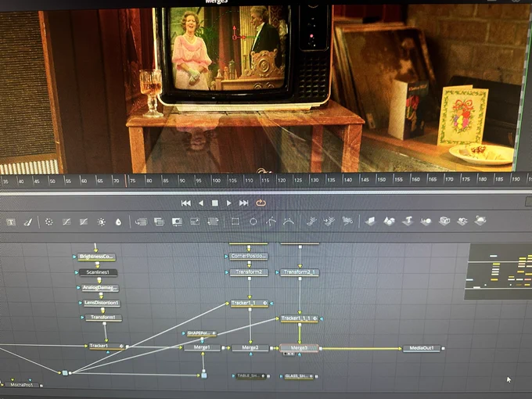Add a Blur node

[x=118, y=222]
